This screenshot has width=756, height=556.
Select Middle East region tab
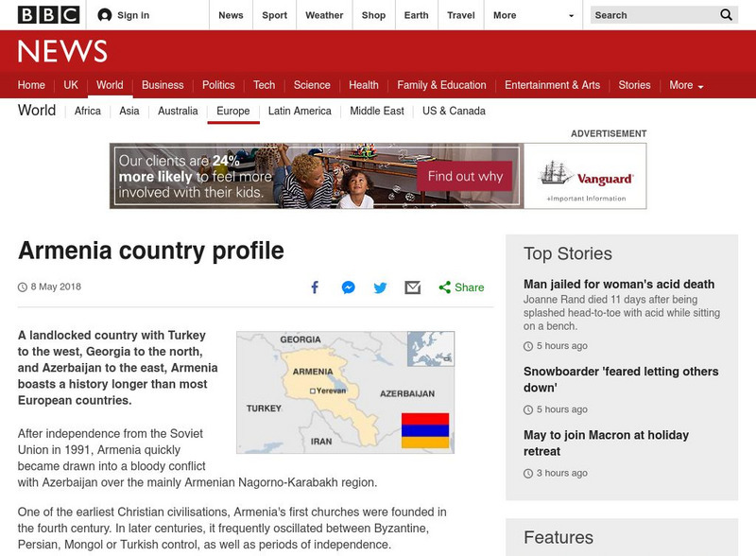pos(377,111)
